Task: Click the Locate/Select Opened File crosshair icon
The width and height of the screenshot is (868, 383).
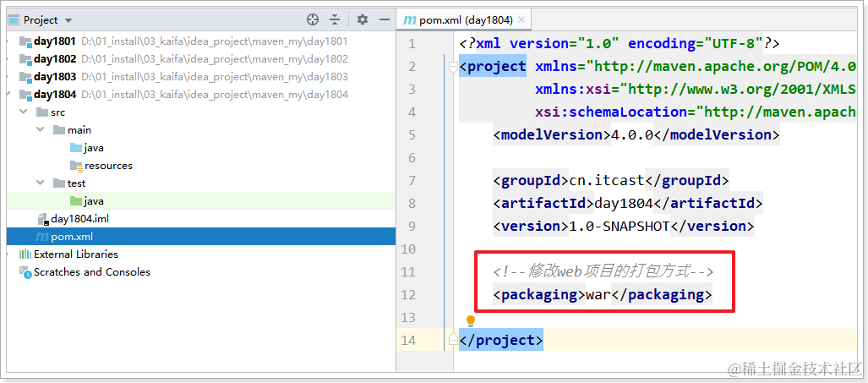Action: pos(313,20)
